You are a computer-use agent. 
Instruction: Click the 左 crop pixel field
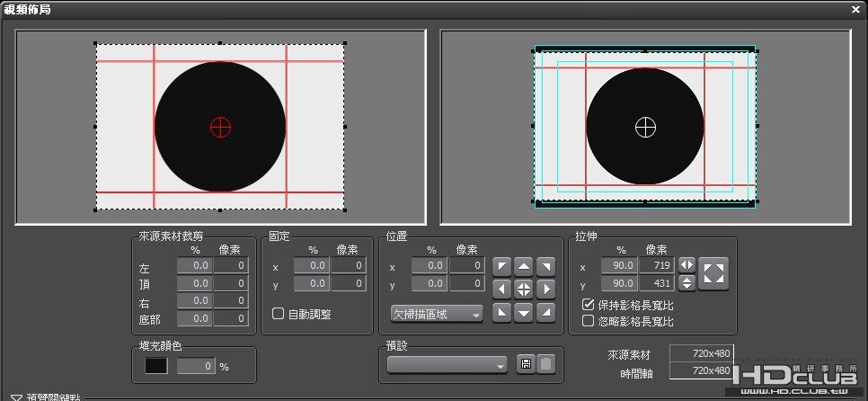pyautogui.click(x=231, y=265)
